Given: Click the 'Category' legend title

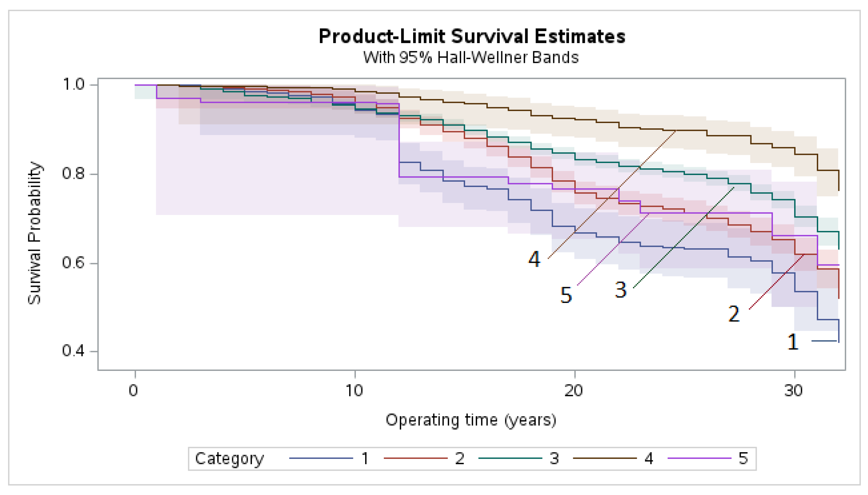Looking at the screenshot, I should tap(229, 459).
